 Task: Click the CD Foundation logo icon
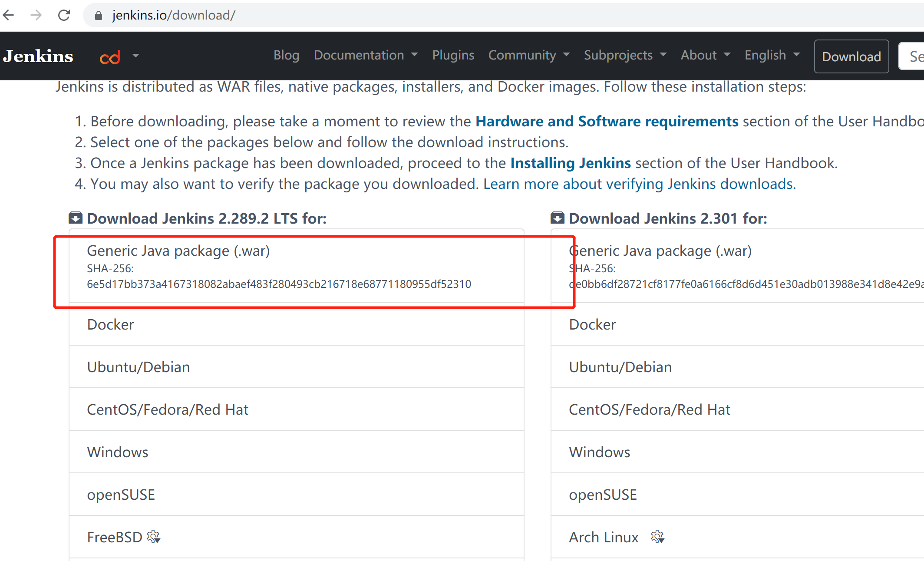click(x=110, y=57)
